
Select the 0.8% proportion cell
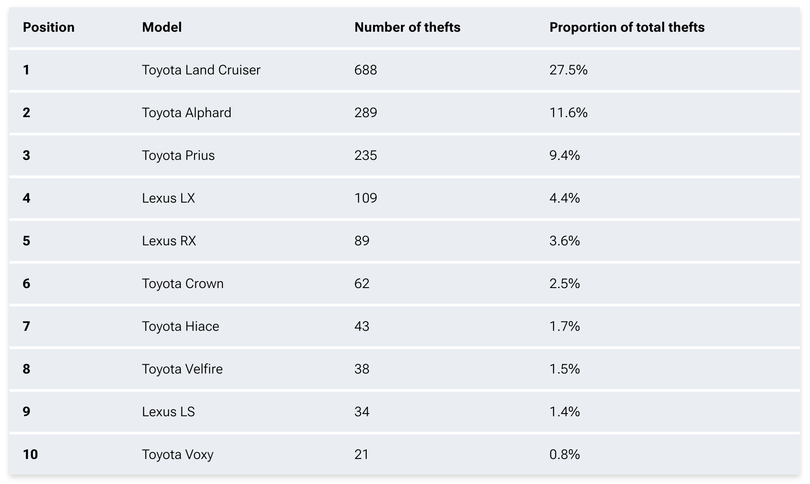coord(564,455)
